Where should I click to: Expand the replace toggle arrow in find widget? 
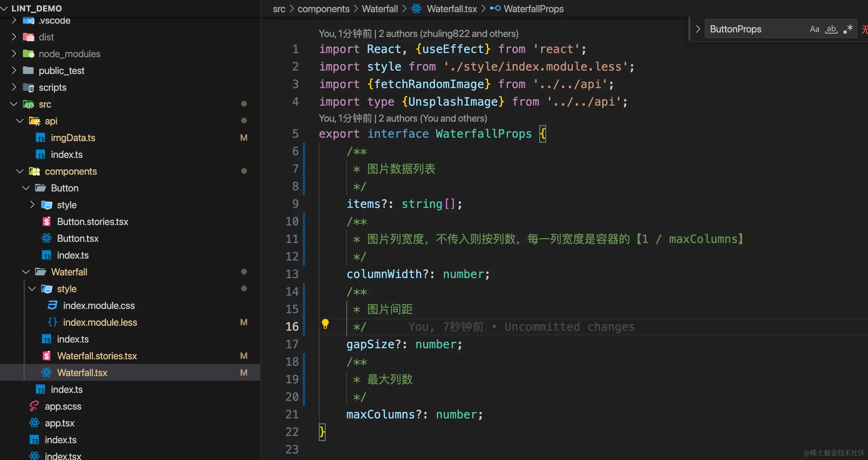(698, 29)
